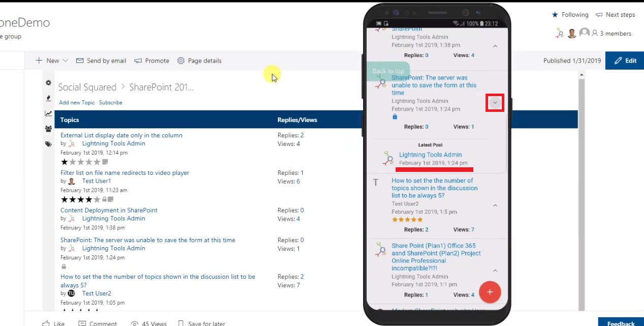Click the megaphone icon beside Promote

138,61
